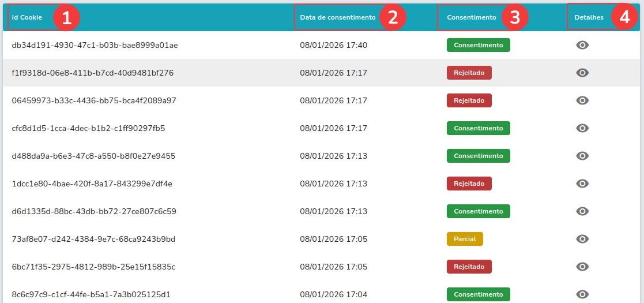Image resolution: width=644 pixels, height=303 pixels.
Task: Select the Consentimento column header
Action: 472,17
